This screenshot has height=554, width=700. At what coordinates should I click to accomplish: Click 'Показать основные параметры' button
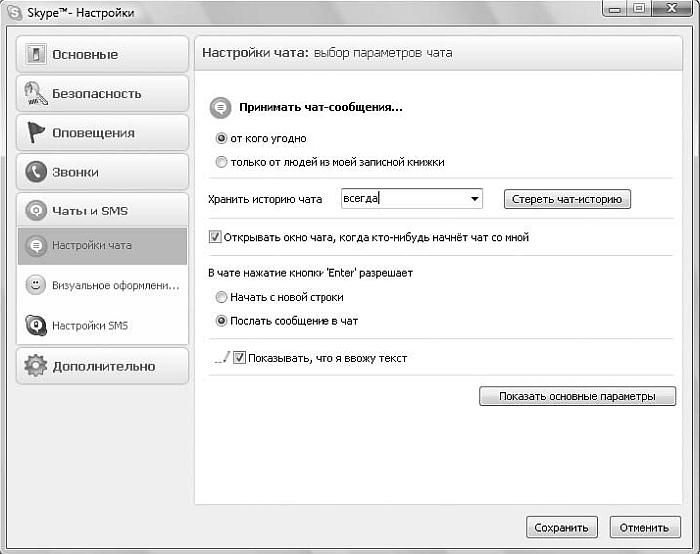(x=577, y=397)
